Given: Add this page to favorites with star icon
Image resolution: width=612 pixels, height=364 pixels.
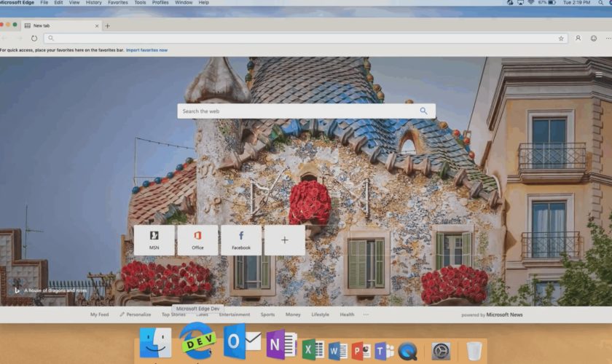Looking at the screenshot, I should [x=561, y=38].
